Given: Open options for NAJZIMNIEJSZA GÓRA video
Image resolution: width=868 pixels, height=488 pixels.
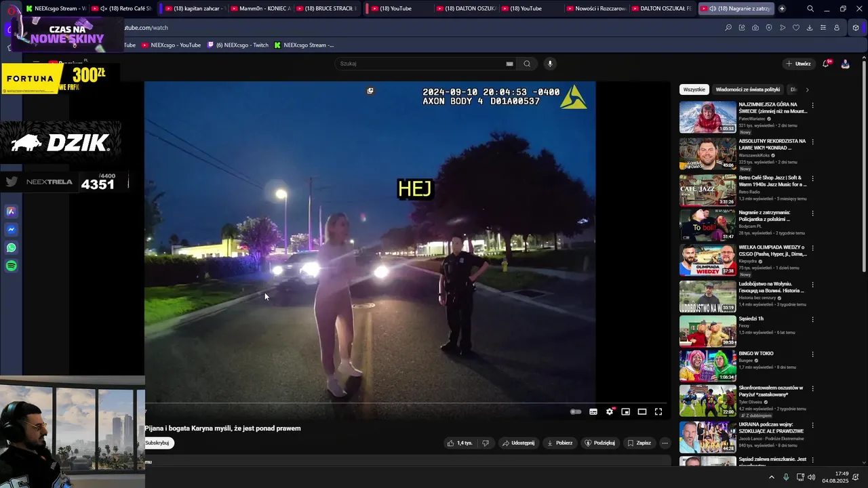Looking at the screenshot, I should click(x=812, y=106).
